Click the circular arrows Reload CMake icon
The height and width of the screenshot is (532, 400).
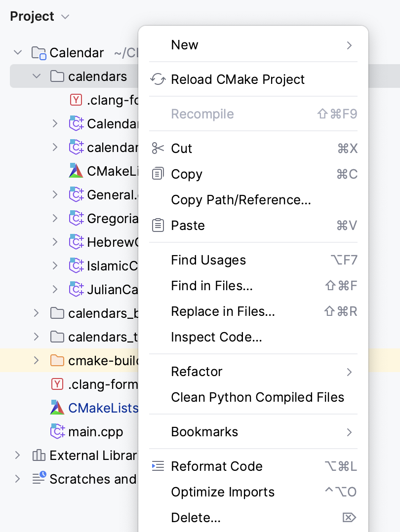[x=158, y=78]
